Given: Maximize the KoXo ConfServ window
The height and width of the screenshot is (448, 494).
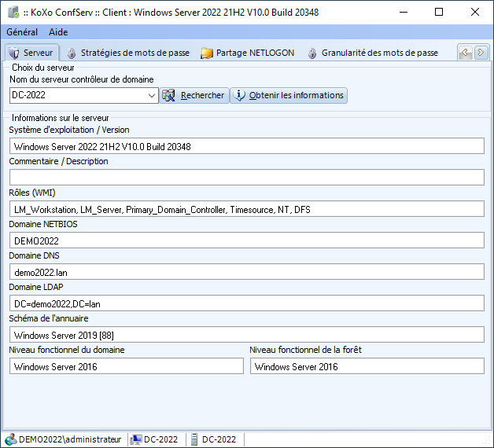Looking at the screenshot, I should click(439, 13).
